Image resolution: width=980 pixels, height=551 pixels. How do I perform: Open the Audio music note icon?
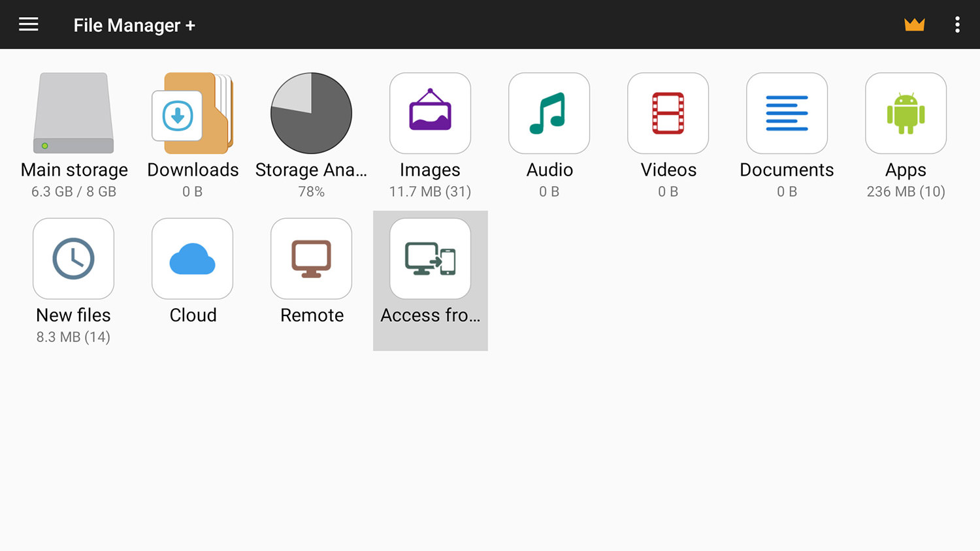(x=549, y=113)
